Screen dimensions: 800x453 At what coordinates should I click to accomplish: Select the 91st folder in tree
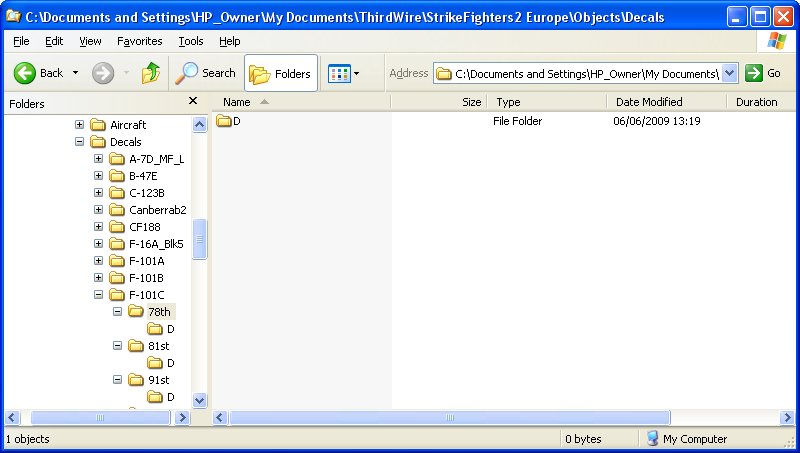(149, 380)
